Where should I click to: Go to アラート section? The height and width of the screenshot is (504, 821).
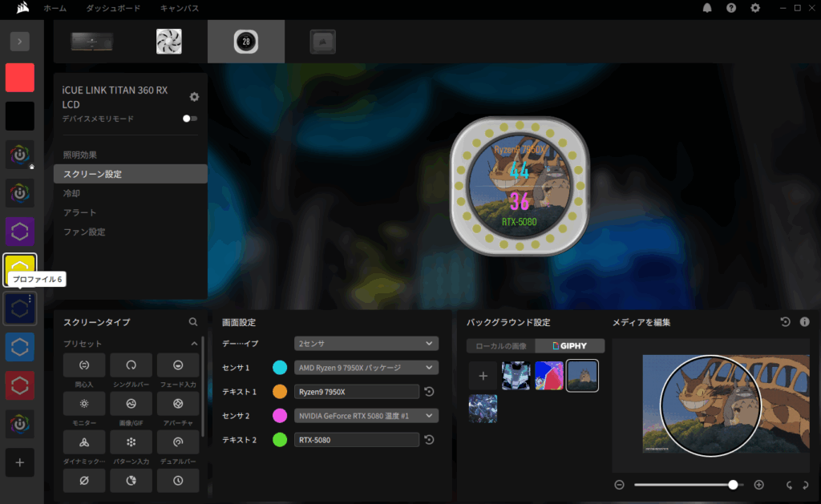click(x=131, y=212)
